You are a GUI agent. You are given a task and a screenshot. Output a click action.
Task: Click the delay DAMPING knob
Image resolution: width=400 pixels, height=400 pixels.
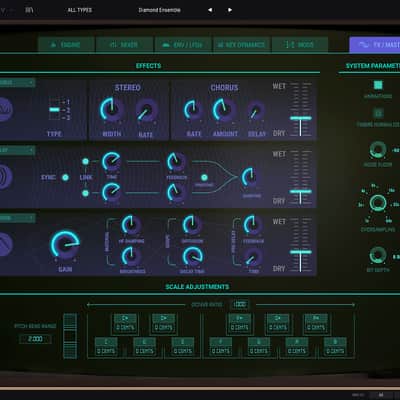(250, 177)
